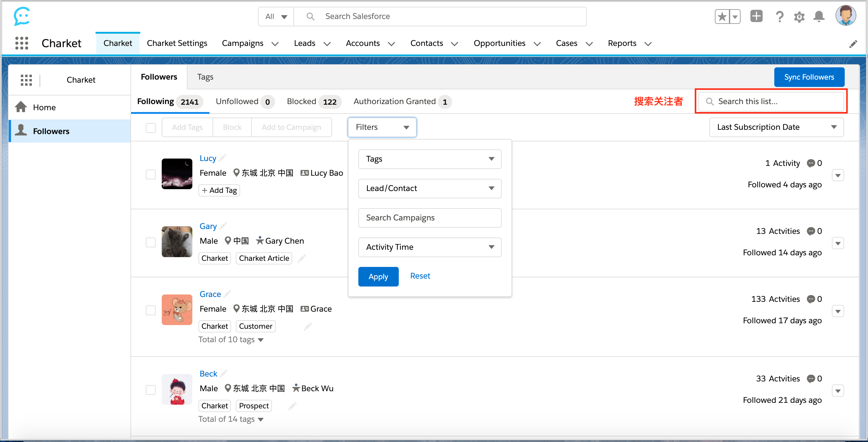Open the Help question mark icon
This screenshot has width=868, height=442.
pyautogui.click(x=779, y=17)
